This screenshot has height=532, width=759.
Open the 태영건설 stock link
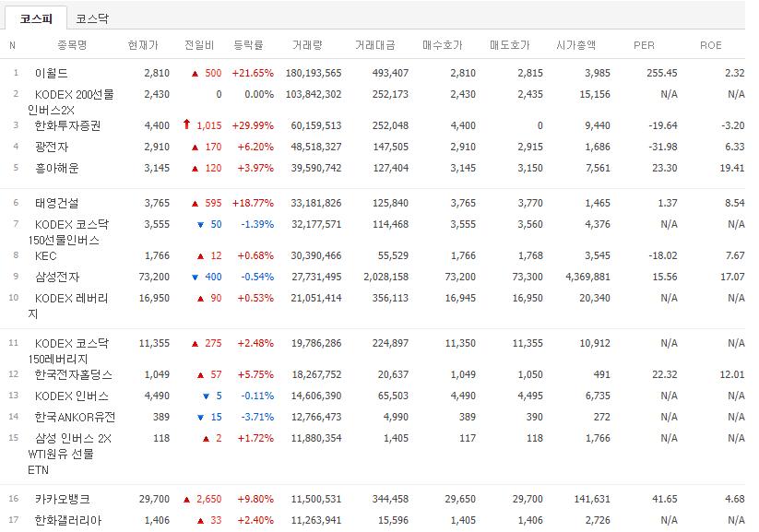(56, 203)
